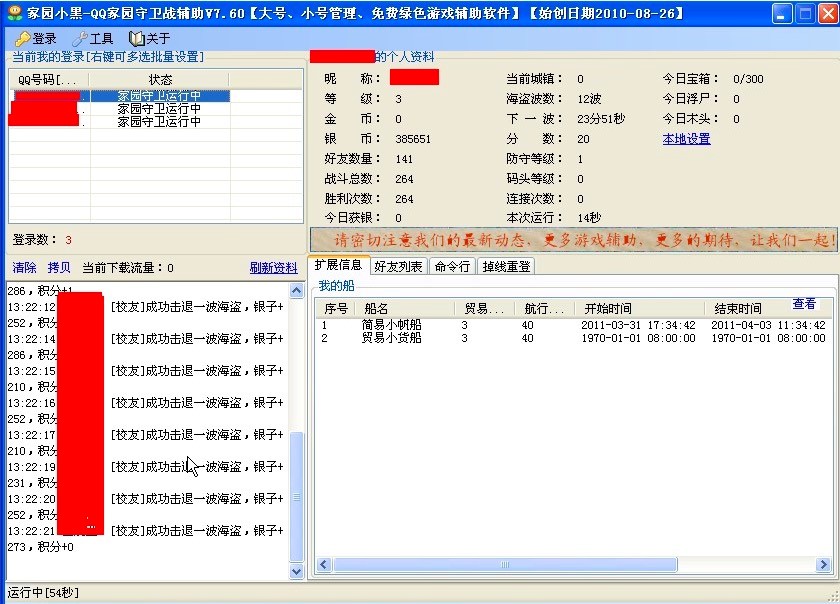This screenshot has height=604, width=840.
Task: Click the ship list left scroll arrow
Action: (x=324, y=565)
